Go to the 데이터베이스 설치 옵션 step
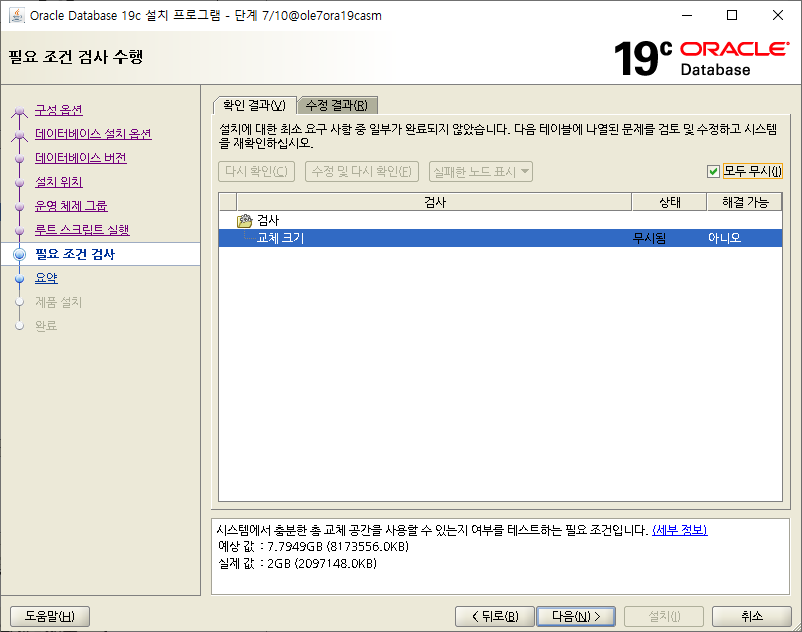 [x=93, y=134]
